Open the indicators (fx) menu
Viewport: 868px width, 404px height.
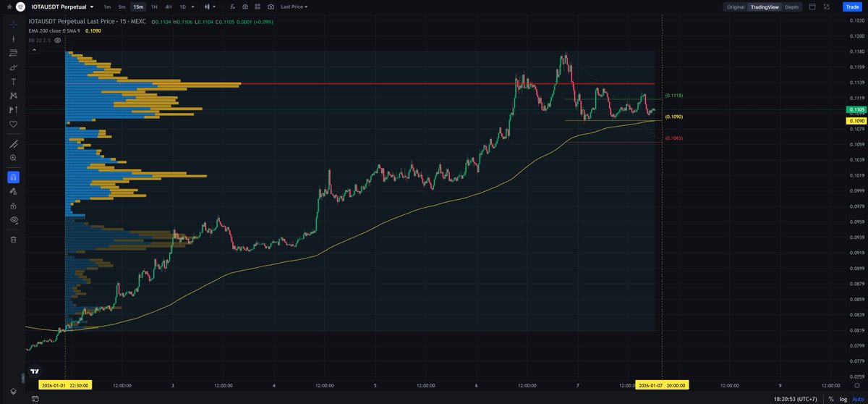click(x=234, y=7)
